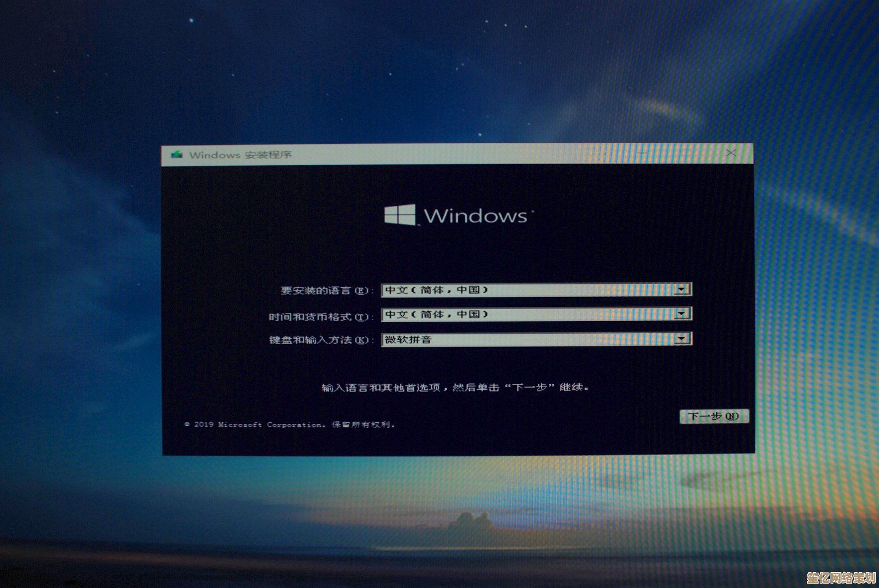Click the 笙亿网络策划 watermark

click(x=841, y=578)
